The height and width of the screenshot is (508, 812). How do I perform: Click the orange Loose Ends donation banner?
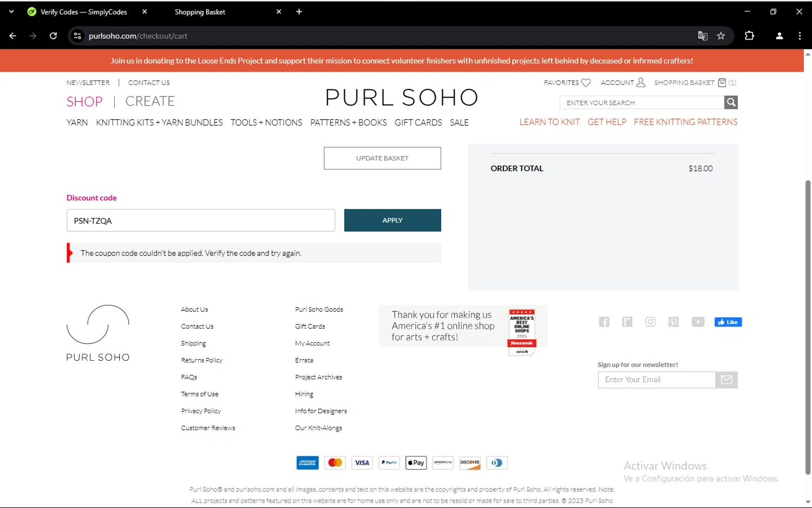pos(402,61)
